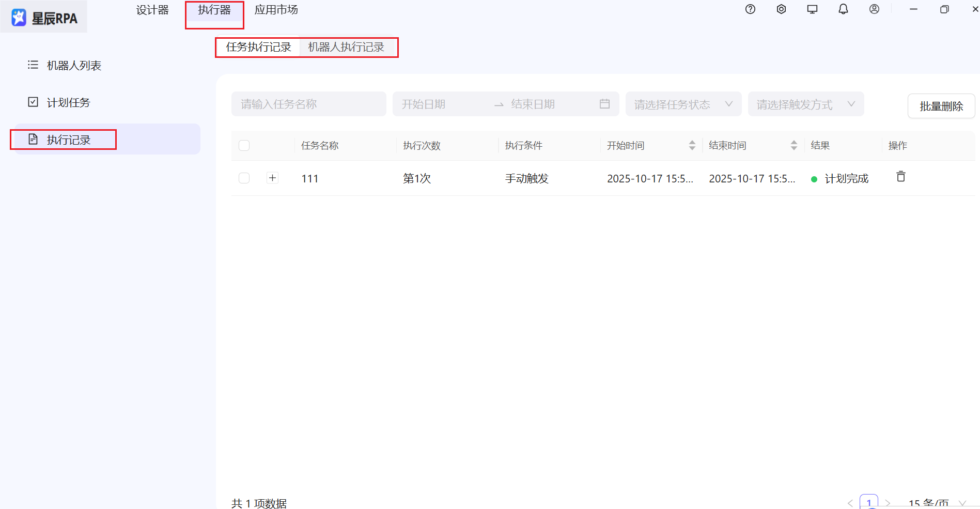The height and width of the screenshot is (509, 980).
Task: Open the page size 15 条/页 dropdown
Action: (x=936, y=503)
